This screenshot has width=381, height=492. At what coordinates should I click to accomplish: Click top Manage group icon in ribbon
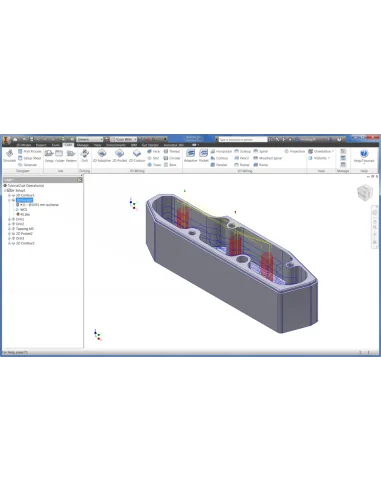click(343, 151)
